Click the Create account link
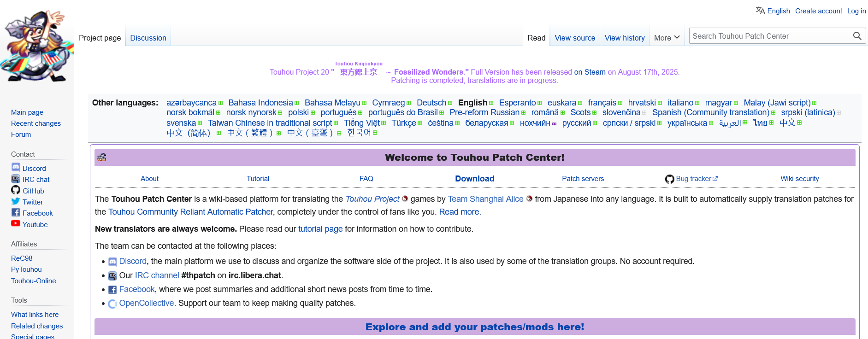The width and height of the screenshot is (868, 339). point(818,11)
